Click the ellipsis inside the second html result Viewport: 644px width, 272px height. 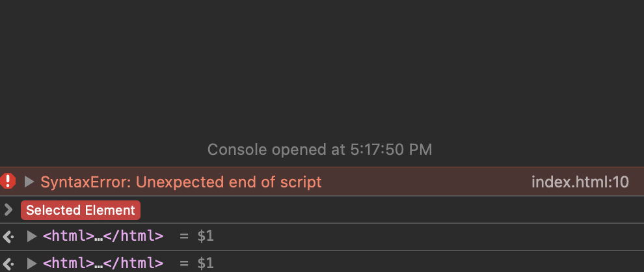99,264
